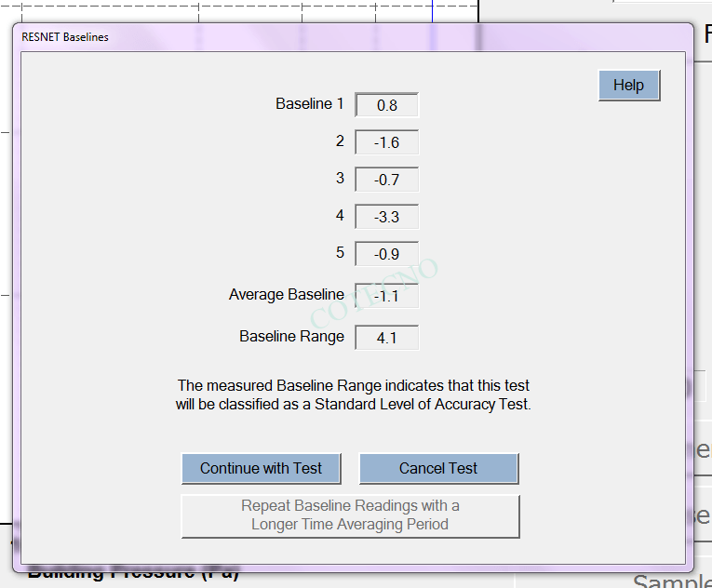This screenshot has height=588, width=712.
Task: Click the Building Pressure (Pa) text behind dialog
Action: point(132,574)
